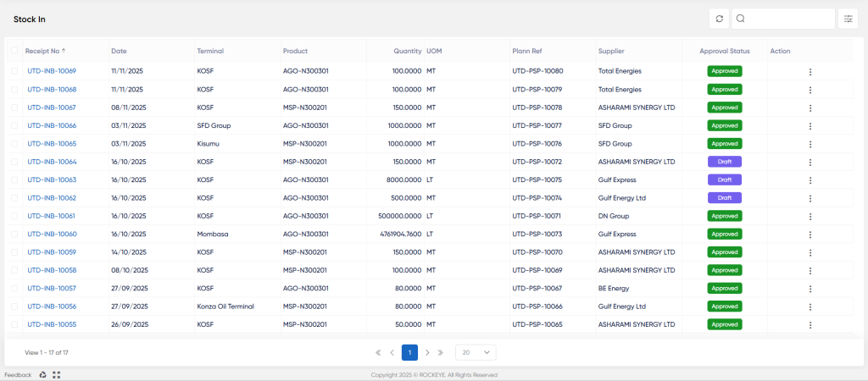Tick the select-all header checkbox
Viewport: 868px width, 381px height.
tap(14, 50)
